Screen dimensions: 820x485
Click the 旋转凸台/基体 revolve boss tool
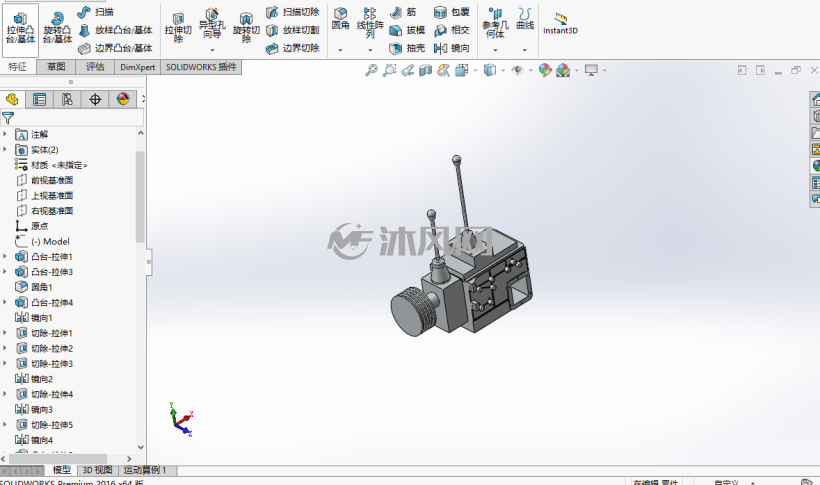click(57, 30)
